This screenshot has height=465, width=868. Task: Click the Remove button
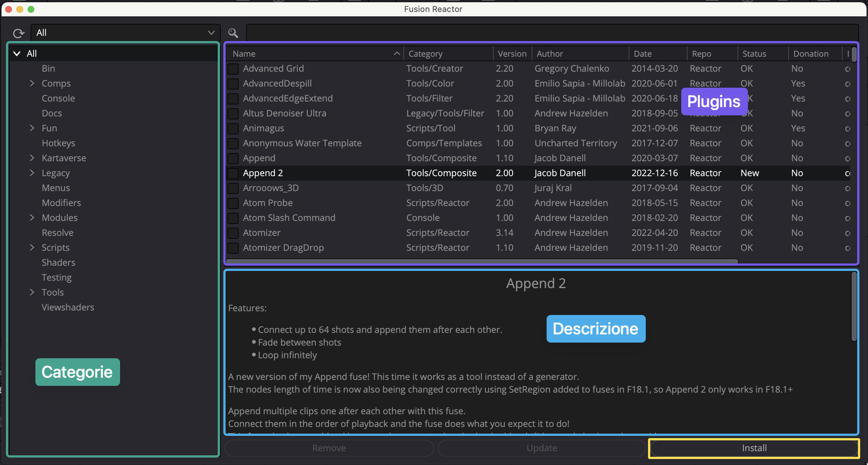point(329,448)
